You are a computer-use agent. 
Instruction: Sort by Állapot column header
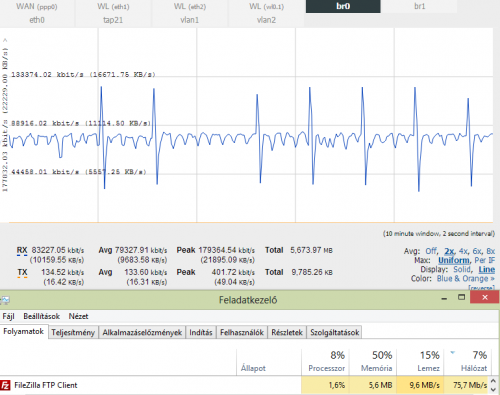coord(269,362)
